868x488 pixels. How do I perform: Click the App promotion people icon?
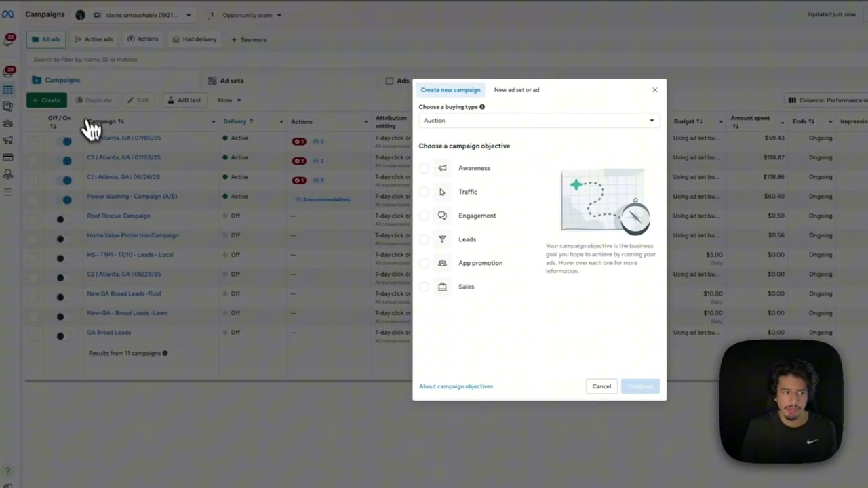(x=442, y=263)
